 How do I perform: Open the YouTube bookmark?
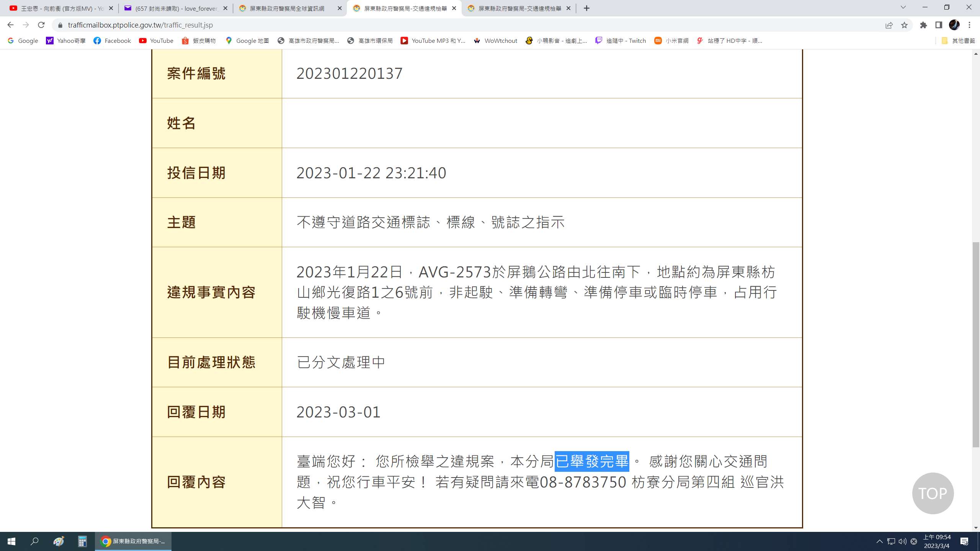tap(156, 41)
